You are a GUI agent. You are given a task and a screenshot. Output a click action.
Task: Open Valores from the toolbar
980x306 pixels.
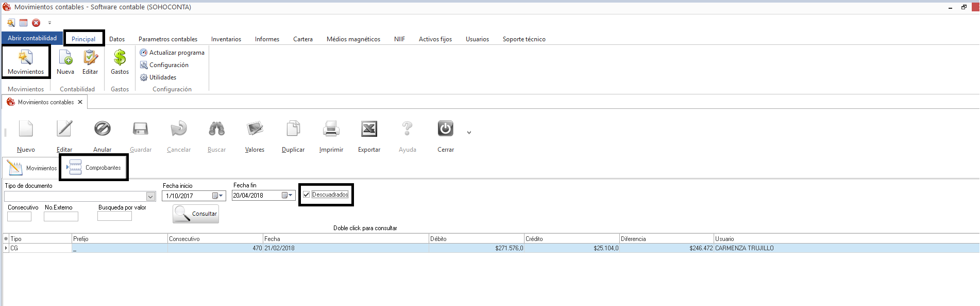point(255,129)
